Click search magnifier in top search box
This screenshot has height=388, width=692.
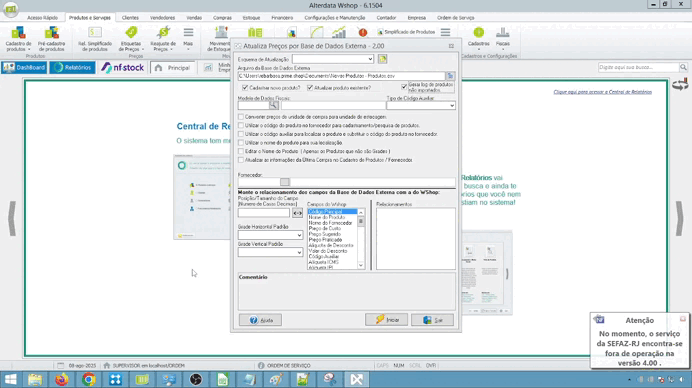(683, 67)
